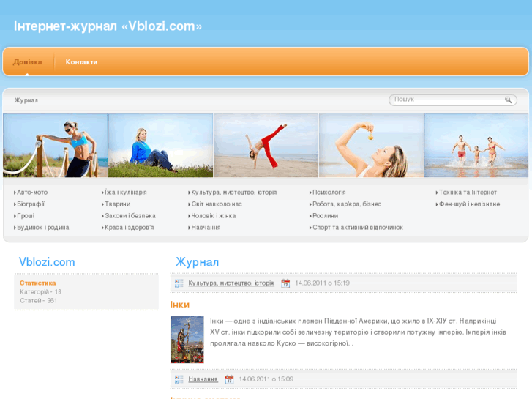Click category list icon beside Культура, мистецтво, історія
The width and height of the screenshot is (532, 399).
[179, 283]
